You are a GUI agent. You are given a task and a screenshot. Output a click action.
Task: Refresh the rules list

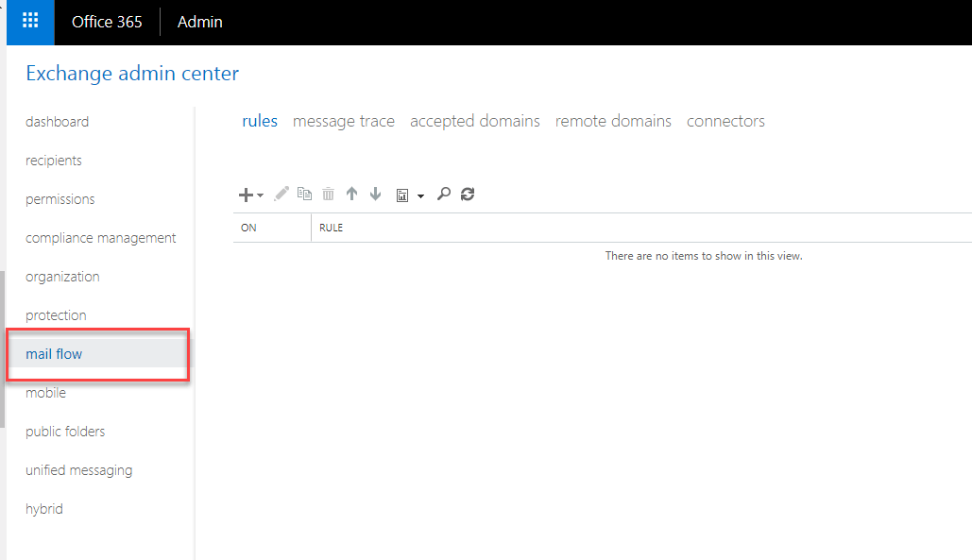pos(467,194)
